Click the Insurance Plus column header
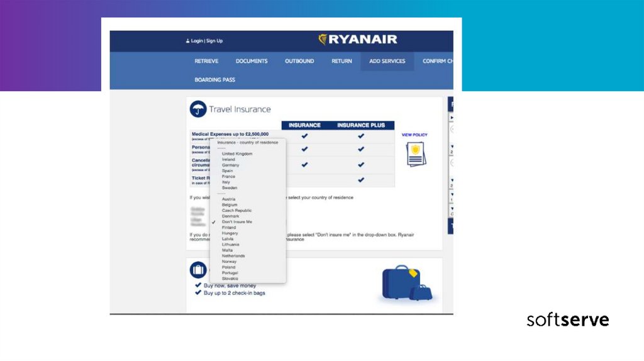The width and height of the screenshot is (644, 361). click(361, 125)
